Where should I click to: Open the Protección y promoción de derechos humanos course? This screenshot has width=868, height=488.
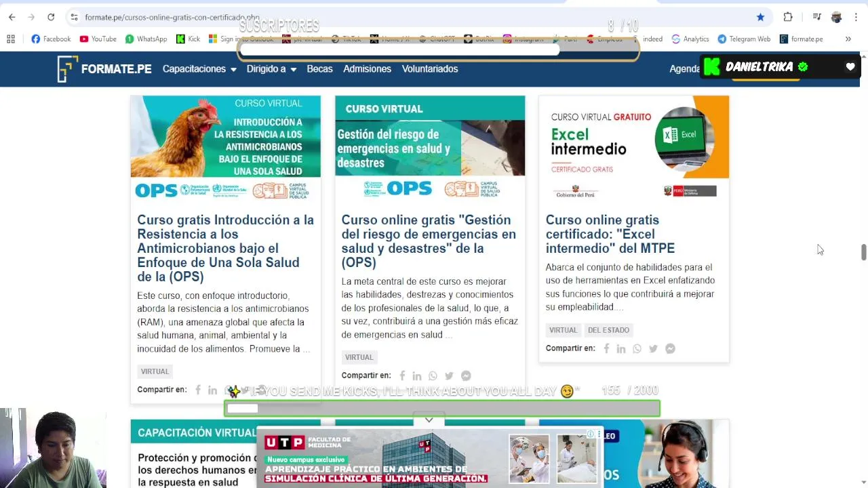point(197,470)
